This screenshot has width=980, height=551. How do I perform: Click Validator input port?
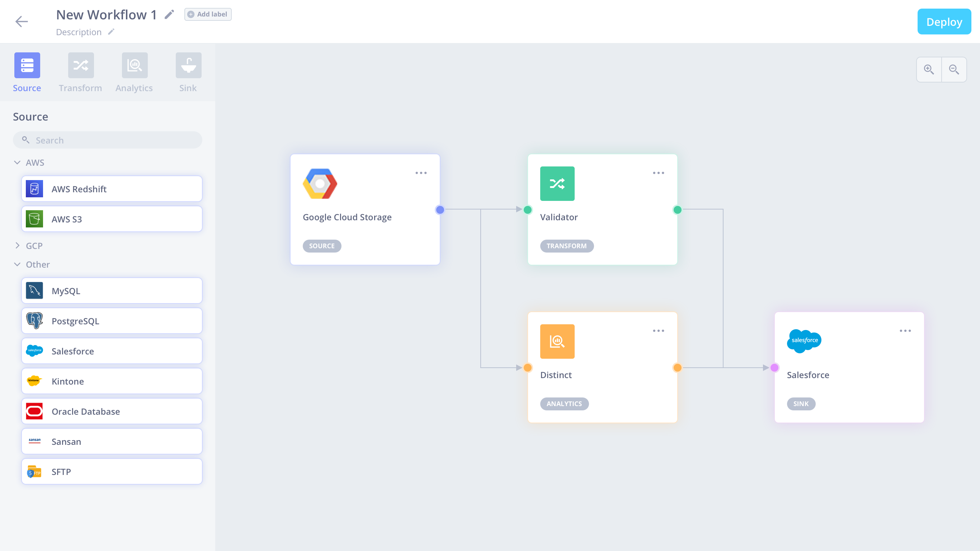pos(528,209)
